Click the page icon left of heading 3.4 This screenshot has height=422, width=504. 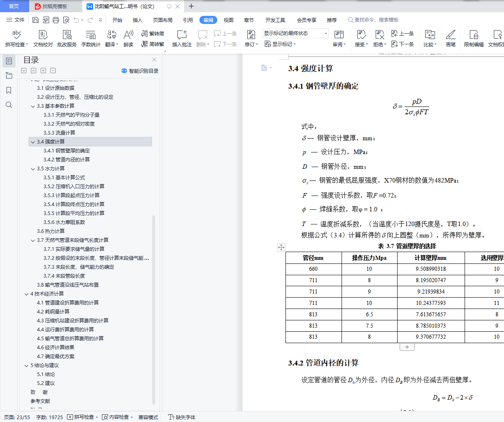pyautogui.click(x=264, y=68)
